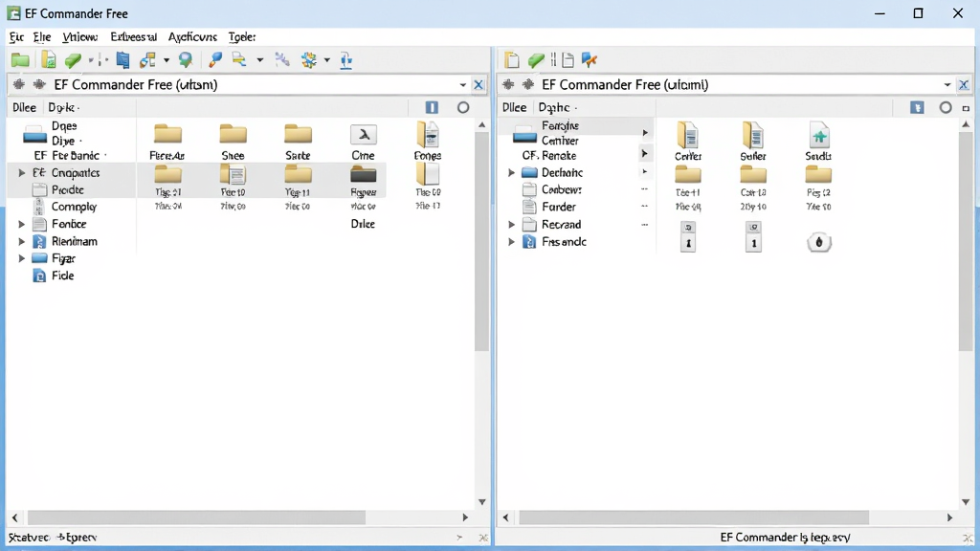Click the first gear icon in right path bar
The height and width of the screenshot is (551, 980).
[508, 84]
